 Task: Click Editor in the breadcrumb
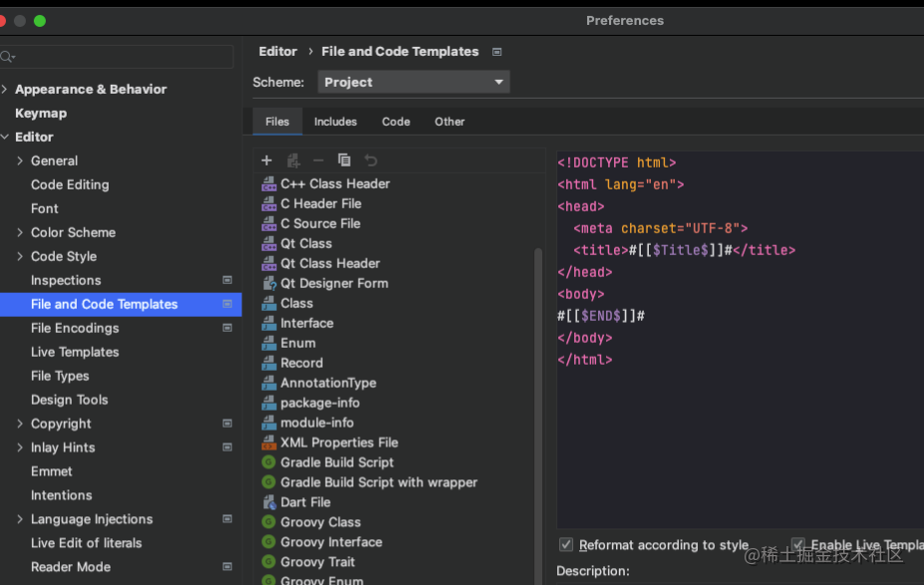pyautogui.click(x=277, y=51)
